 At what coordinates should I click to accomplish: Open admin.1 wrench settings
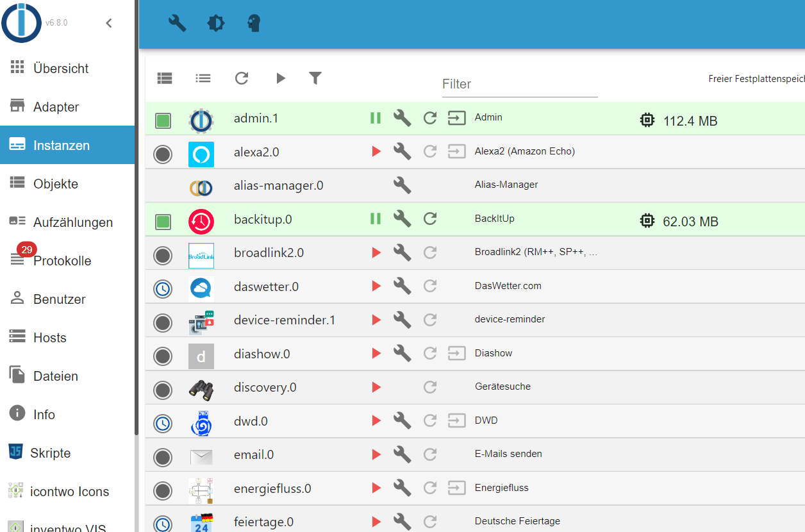(402, 118)
